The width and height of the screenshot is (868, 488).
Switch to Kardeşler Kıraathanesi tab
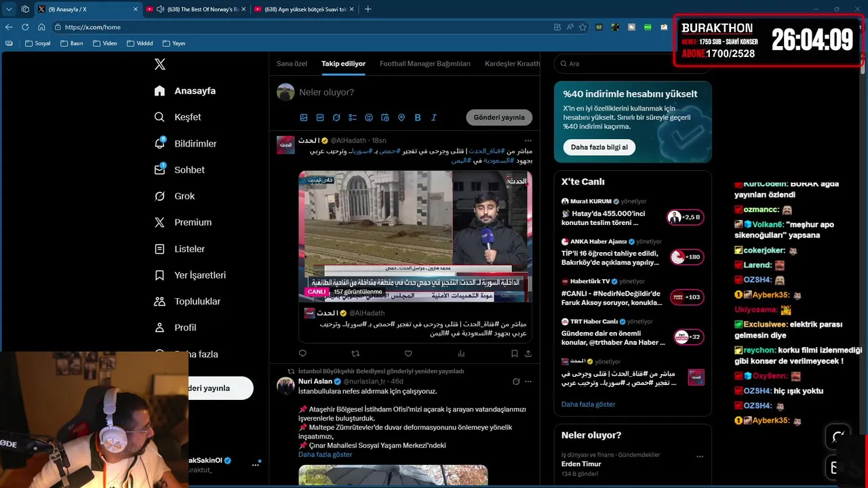pos(513,64)
